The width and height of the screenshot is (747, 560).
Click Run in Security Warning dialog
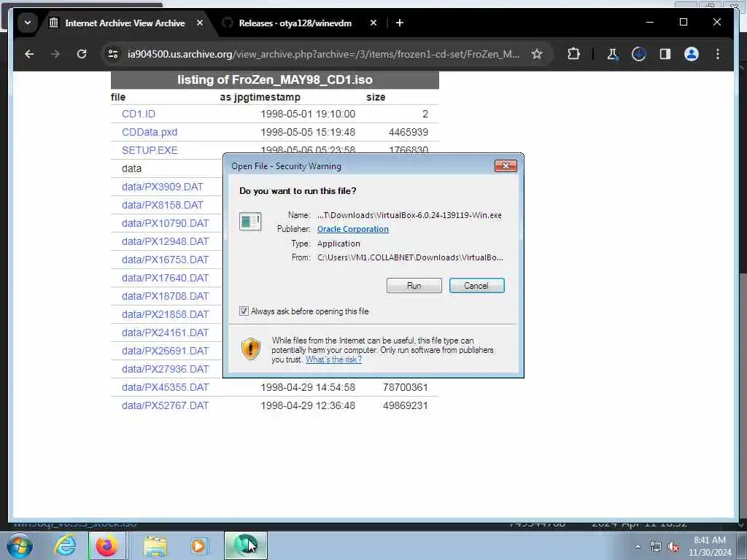pyautogui.click(x=414, y=286)
